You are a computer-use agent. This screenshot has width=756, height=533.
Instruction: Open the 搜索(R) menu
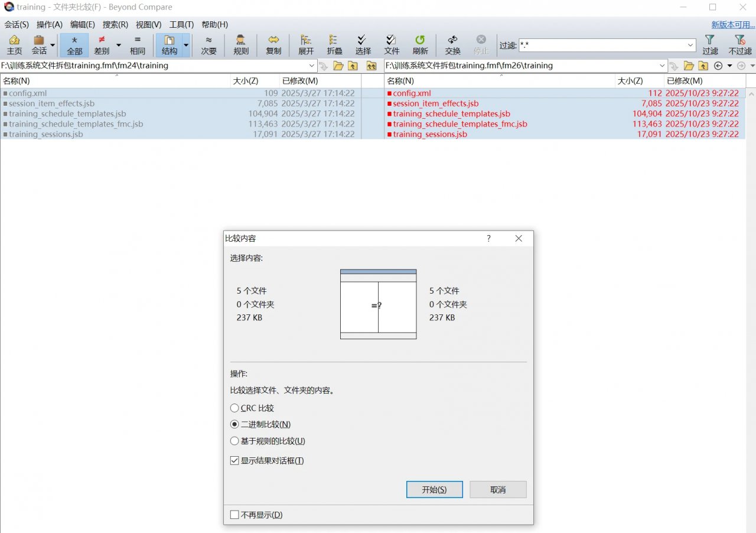(x=115, y=24)
